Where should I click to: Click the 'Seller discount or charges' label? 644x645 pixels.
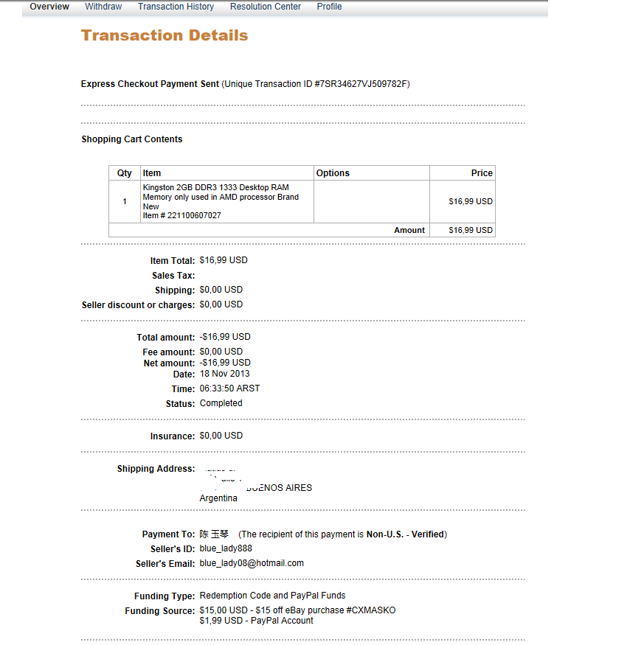point(139,305)
